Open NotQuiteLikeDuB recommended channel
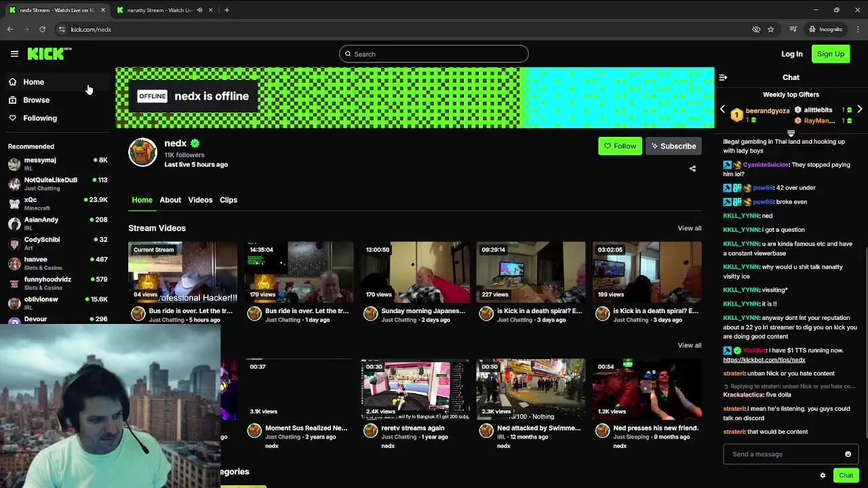The image size is (868, 488). pos(57,183)
